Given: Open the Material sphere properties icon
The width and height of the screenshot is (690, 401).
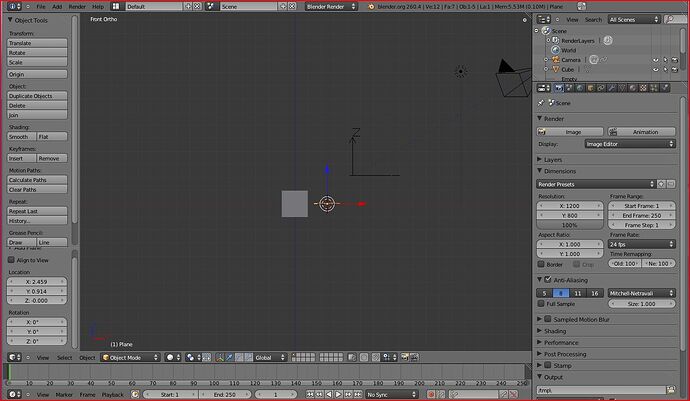Looking at the screenshot, I should [x=632, y=88].
